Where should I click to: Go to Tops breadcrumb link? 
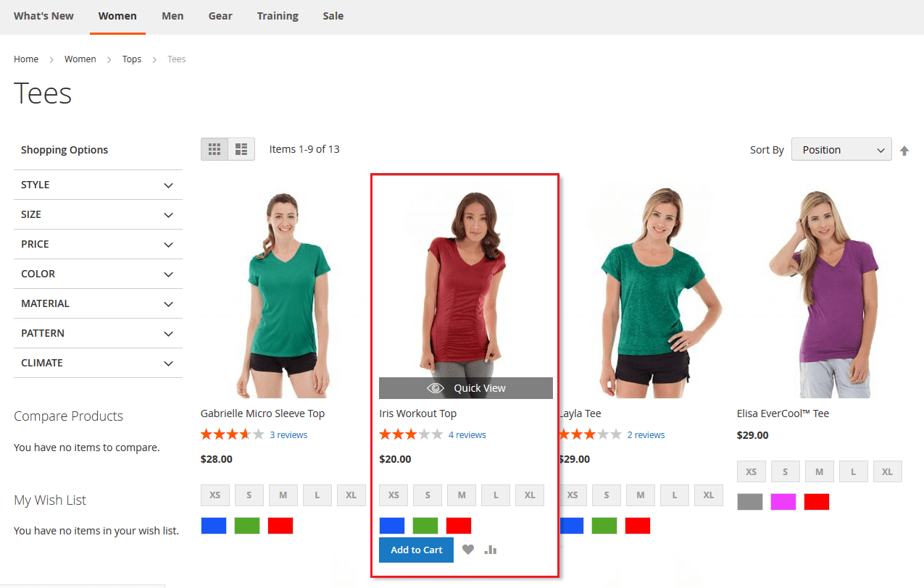pyautogui.click(x=132, y=59)
